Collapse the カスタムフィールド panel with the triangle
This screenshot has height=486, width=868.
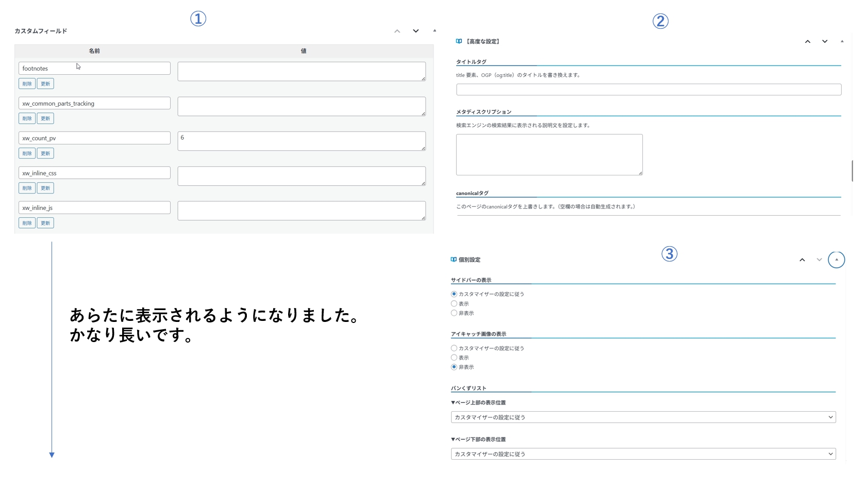click(x=435, y=31)
